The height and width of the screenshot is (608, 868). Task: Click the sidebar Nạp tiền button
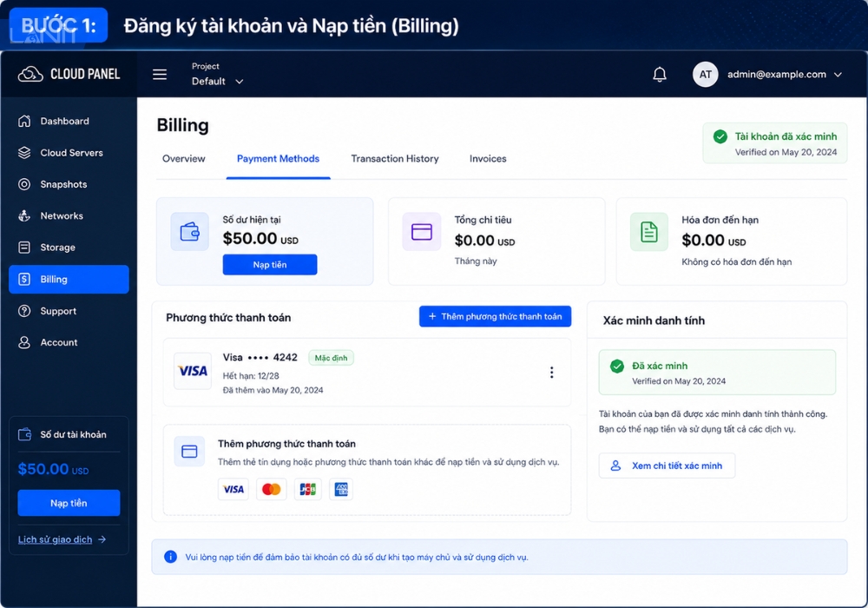point(69,503)
